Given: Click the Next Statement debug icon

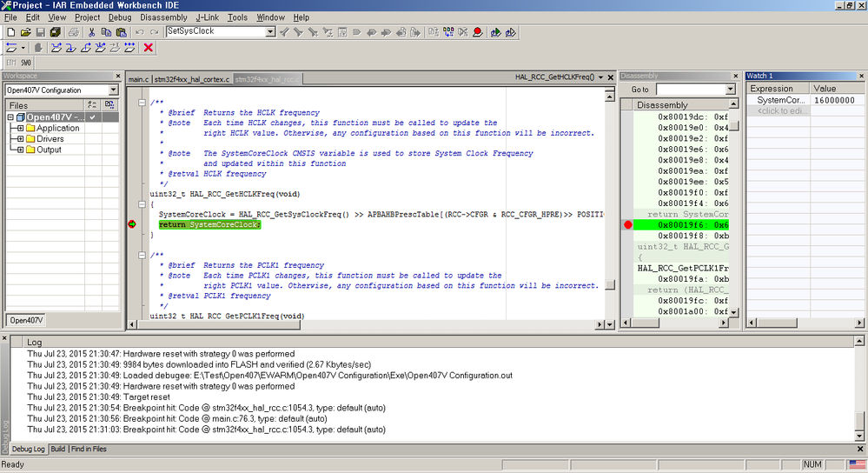Looking at the screenshot, I should [100, 48].
